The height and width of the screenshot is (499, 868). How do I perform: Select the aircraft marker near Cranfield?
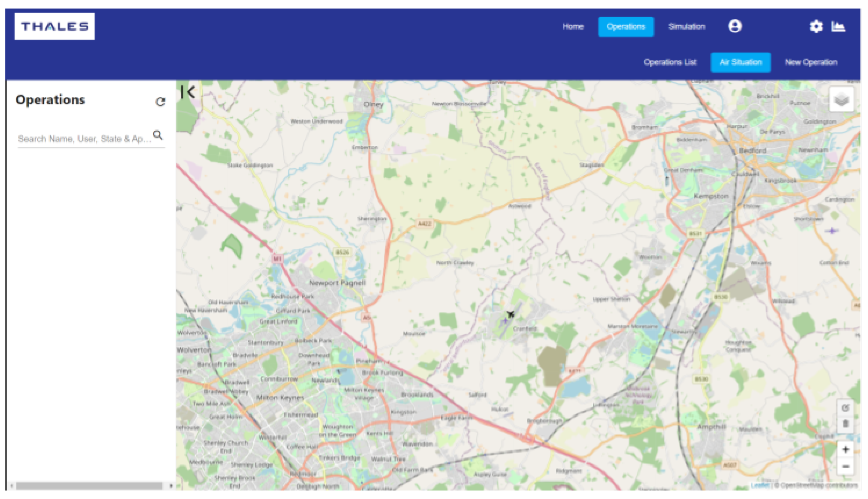click(x=510, y=314)
